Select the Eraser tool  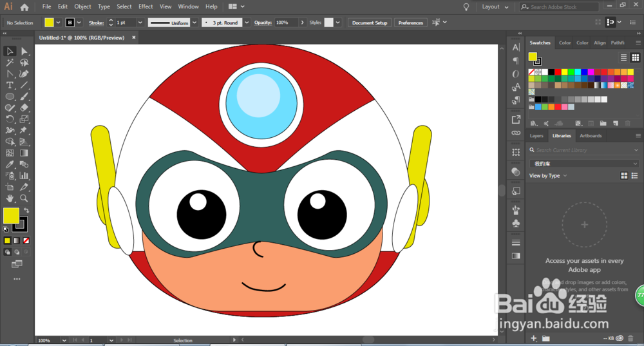tap(24, 108)
